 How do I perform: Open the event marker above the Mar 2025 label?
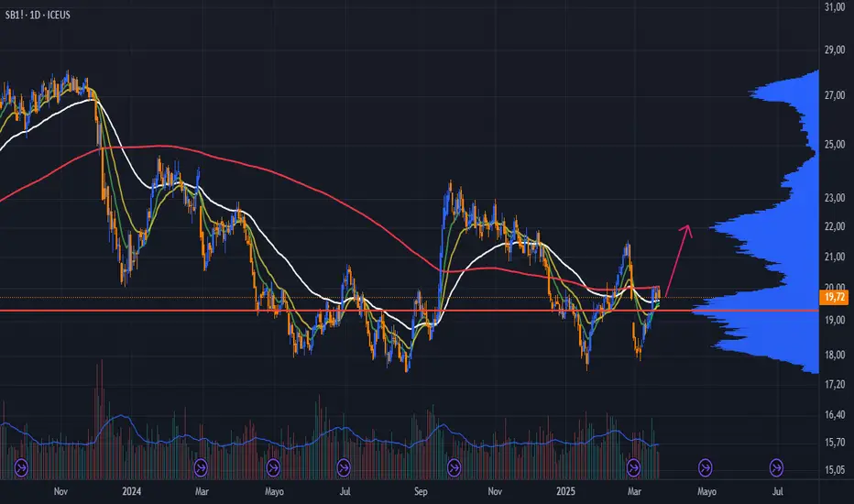click(x=633, y=467)
